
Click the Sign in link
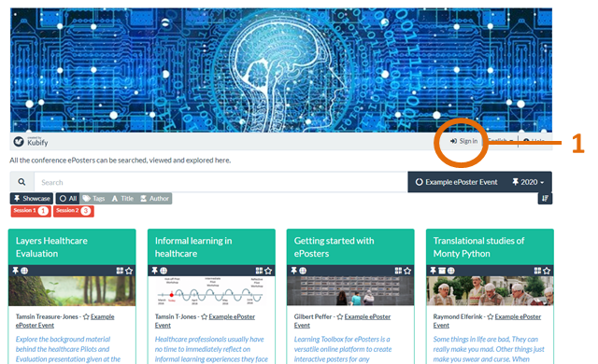click(x=463, y=141)
